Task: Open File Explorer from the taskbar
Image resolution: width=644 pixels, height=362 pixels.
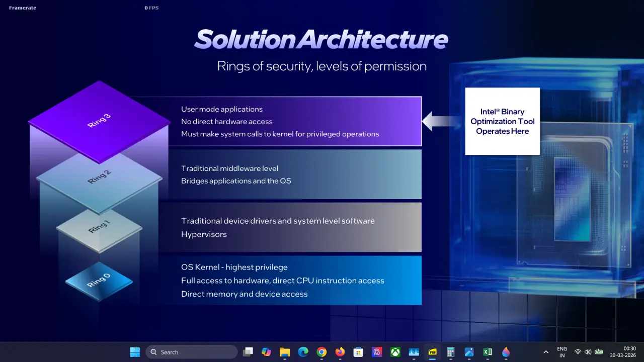Action: click(x=285, y=352)
